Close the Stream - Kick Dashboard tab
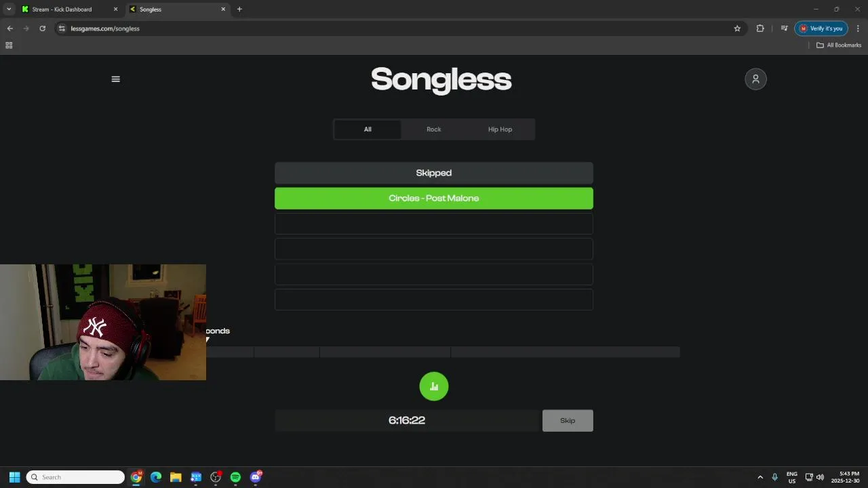868x488 pixels. (x=115, y=9)
